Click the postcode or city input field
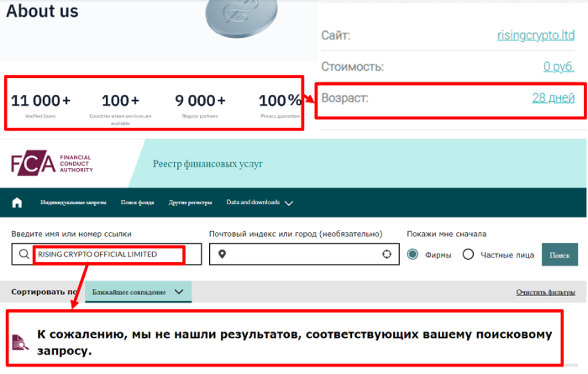This screenshot has height=374, width=588. click(x=304, y=254)
